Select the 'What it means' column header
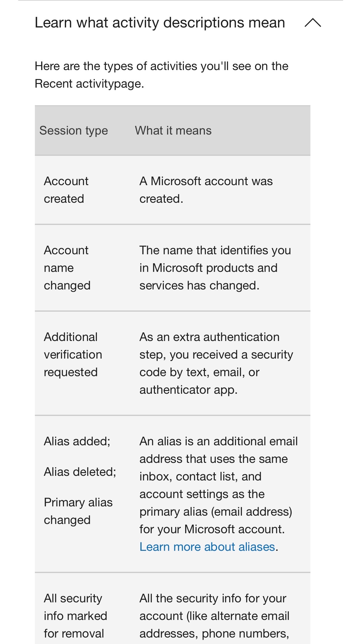The image size is (361, 644). (x=173, y=131)
